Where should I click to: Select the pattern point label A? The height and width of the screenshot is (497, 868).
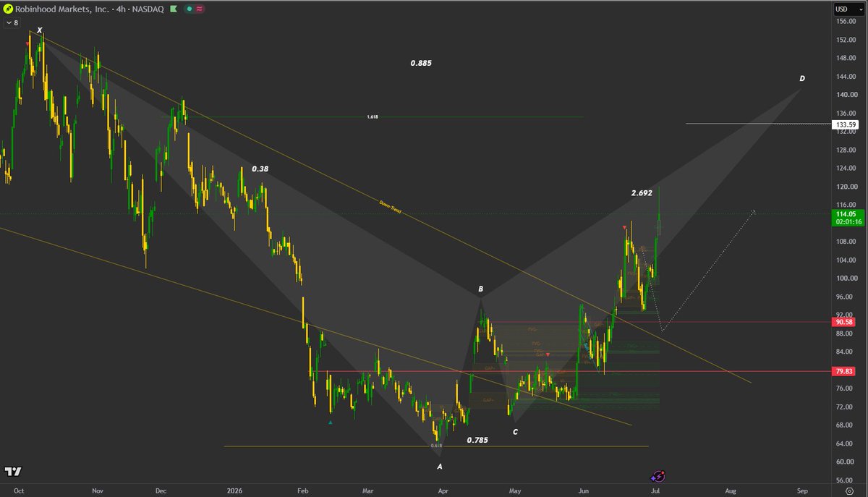[439, 467]
